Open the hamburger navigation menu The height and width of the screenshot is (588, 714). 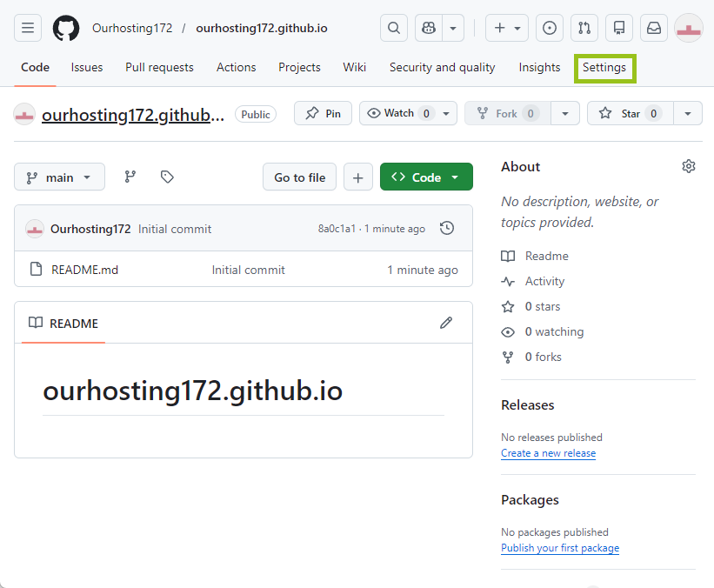click(28, 28)
